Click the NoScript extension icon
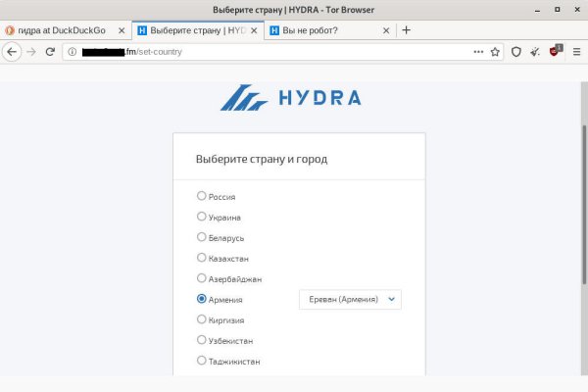The image size is (588, 392). tap(555, 51)
